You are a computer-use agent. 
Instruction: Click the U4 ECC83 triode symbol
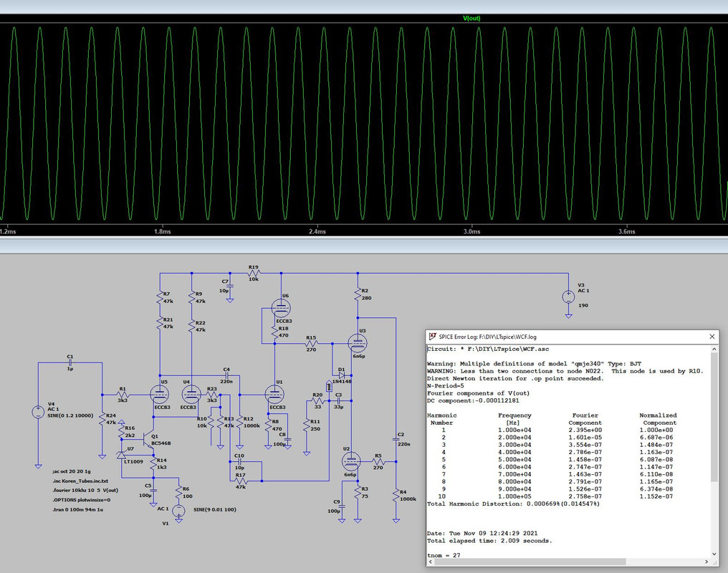click(x=191, y=395)
